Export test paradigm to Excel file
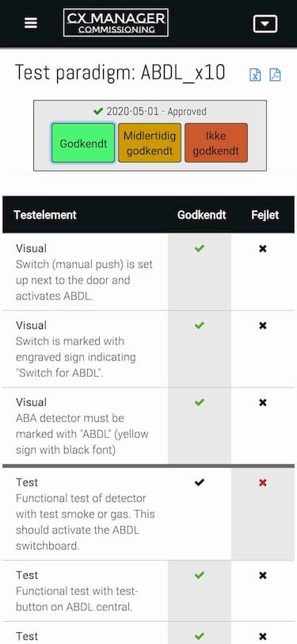Image resolution: width=297 pixels, height=644 pixels. tap(255, 75)
